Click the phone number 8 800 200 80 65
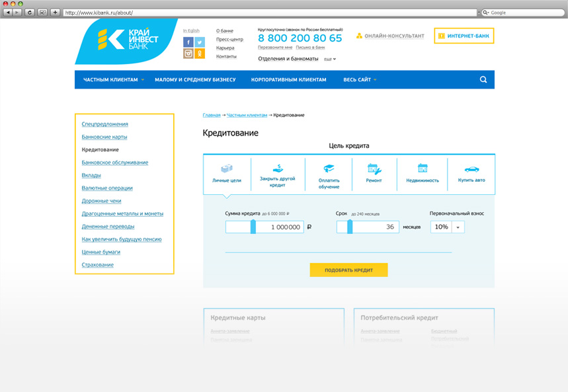Viewport: 568px width, 392px height. (x=300, y=38)
